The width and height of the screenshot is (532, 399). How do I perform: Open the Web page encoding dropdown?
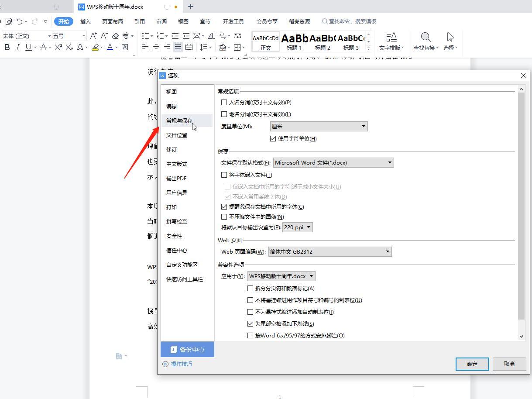330,252
